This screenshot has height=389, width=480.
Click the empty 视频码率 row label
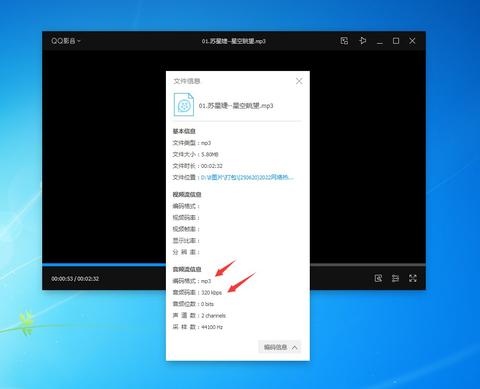coord(186,218)
